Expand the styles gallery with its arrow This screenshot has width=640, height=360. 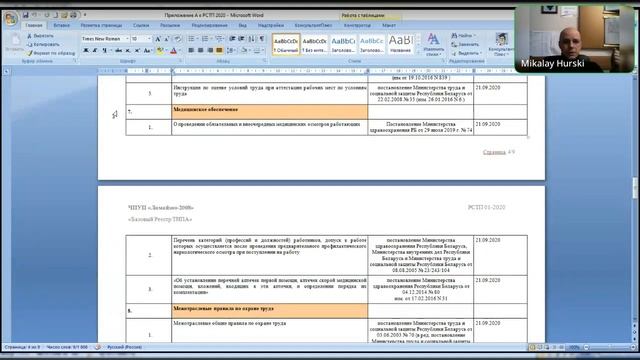click(x=418, y=53)
